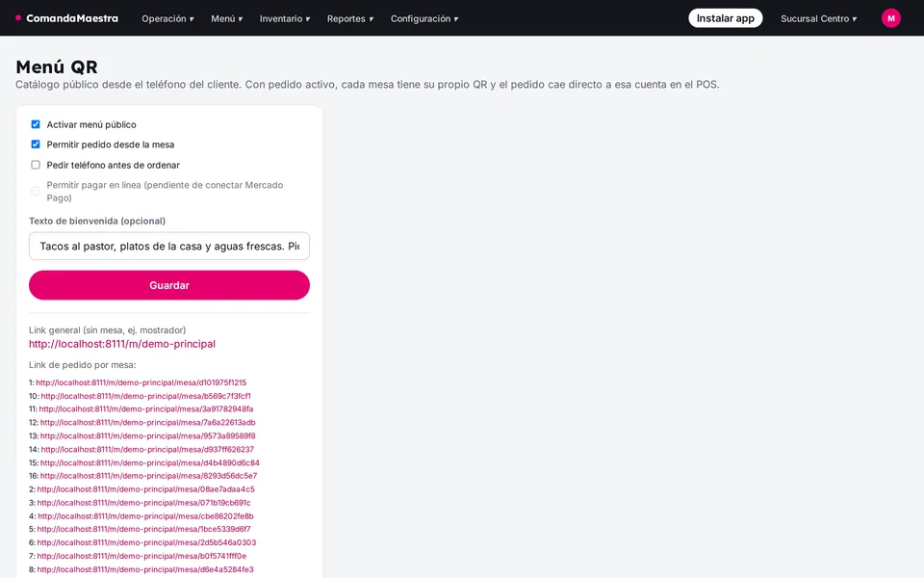The image size is (924, 578).
Task: Save settings with the Guardar button
Action: pyautogui.click(x=169, y=285)
